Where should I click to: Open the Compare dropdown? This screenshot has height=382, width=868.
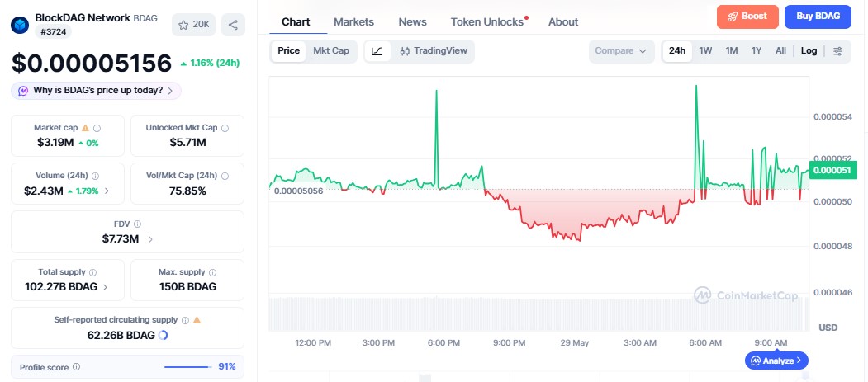(621, 51)
